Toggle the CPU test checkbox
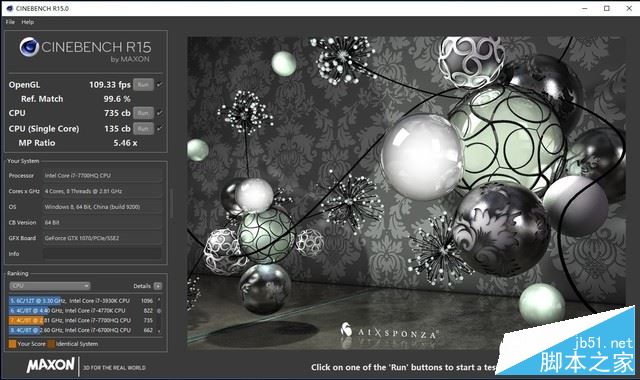This screenshot has height=380, width=640. point(160,113)
